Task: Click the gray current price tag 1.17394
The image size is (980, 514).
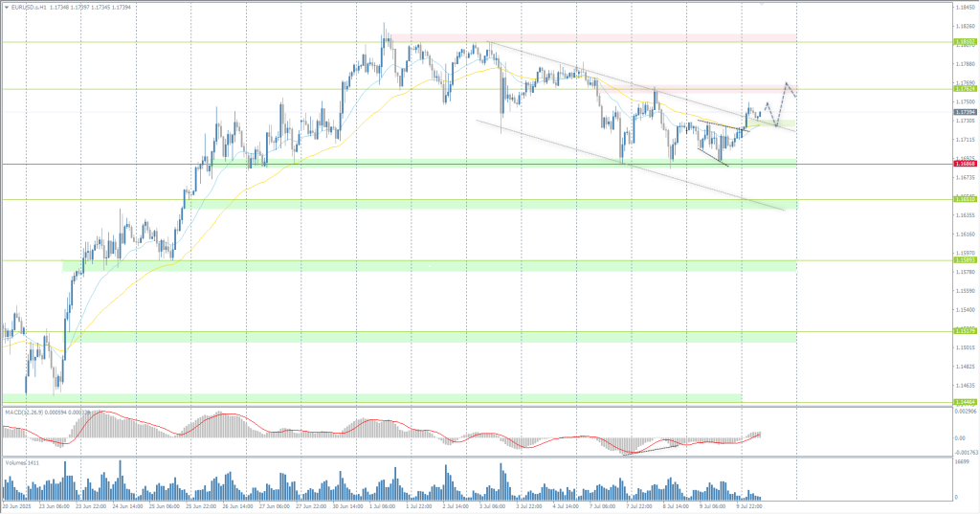Action: pyautogui.click(x=965, y=112)
